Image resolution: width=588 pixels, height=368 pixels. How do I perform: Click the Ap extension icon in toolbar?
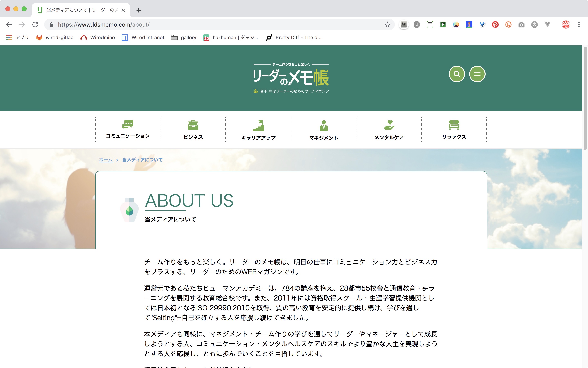point(404,25)
